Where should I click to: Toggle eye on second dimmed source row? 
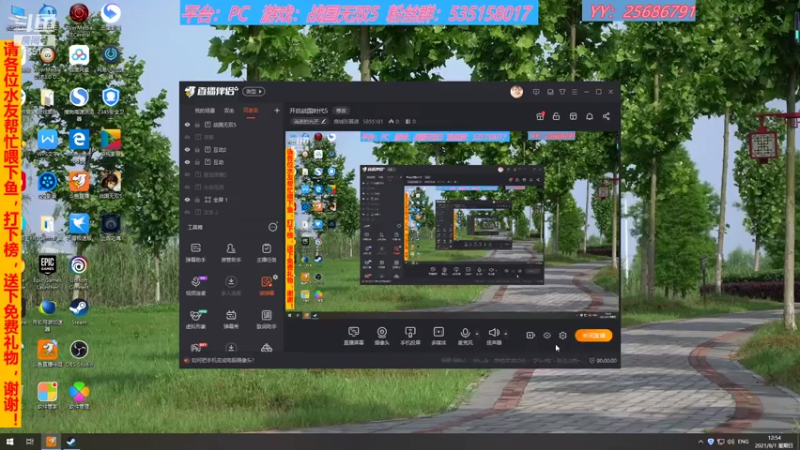pos(187,137)
